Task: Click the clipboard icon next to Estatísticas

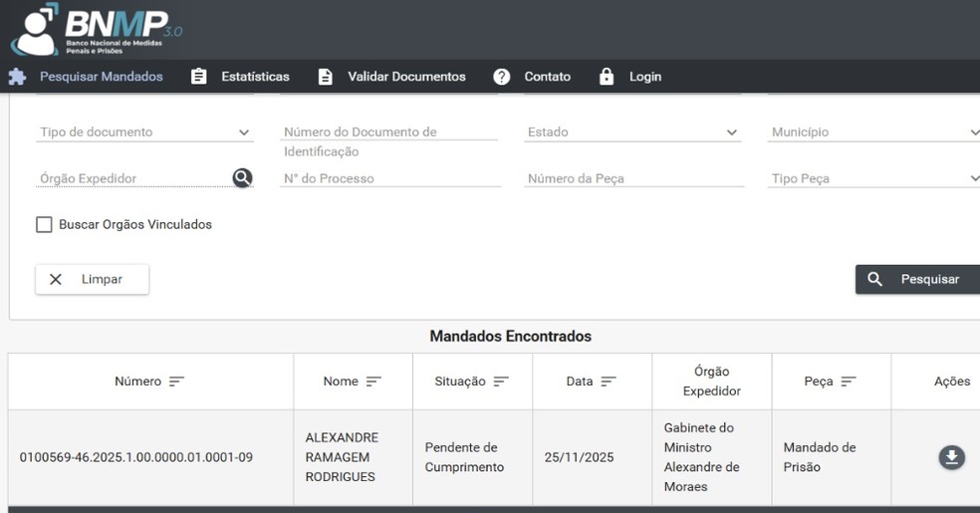Action: pos(199,77)
